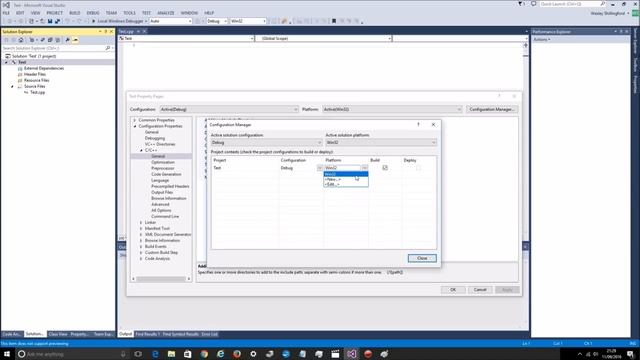Click the Action Center icon in system tray
This screenshot has width=640, height=360.
click(x=631, y=354)
